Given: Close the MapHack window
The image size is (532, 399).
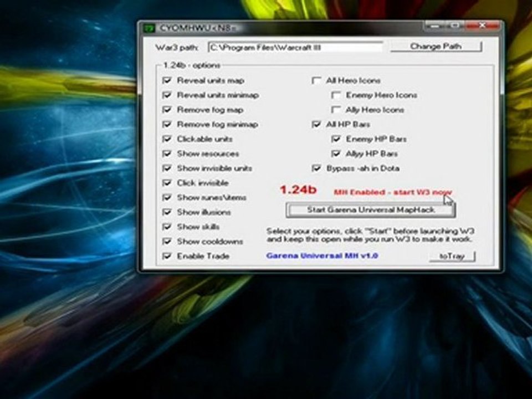Looking at the screenshot, I should [x=483, y=26].
